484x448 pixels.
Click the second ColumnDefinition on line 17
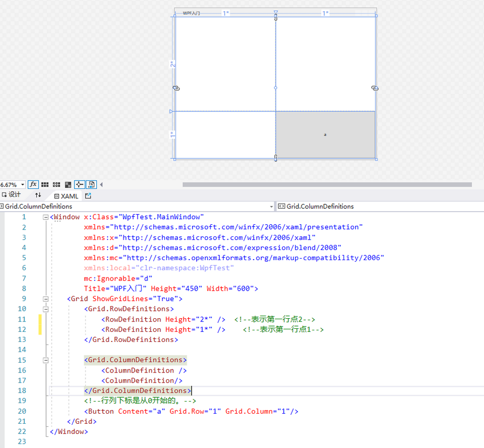[142, 380]
